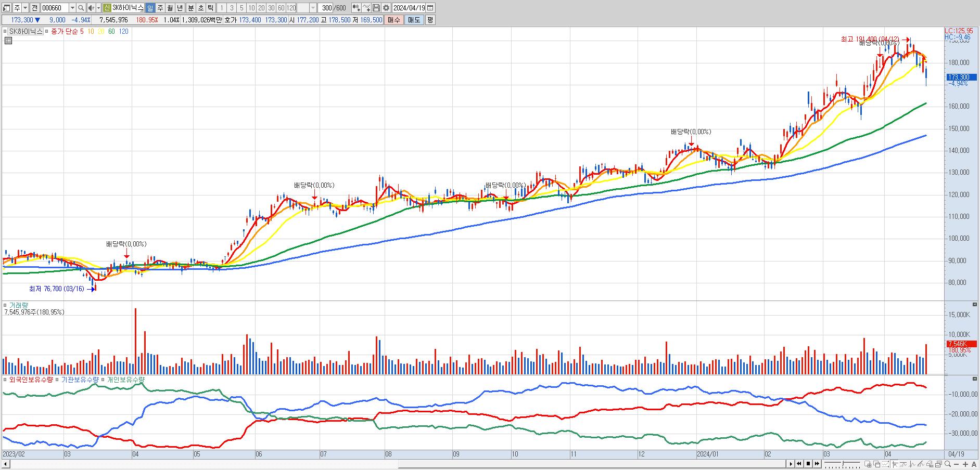Expand the 주 market type dropdown arrow
Image resolution: width=980 pixels, height=470 pixels.
pos(25,8)
